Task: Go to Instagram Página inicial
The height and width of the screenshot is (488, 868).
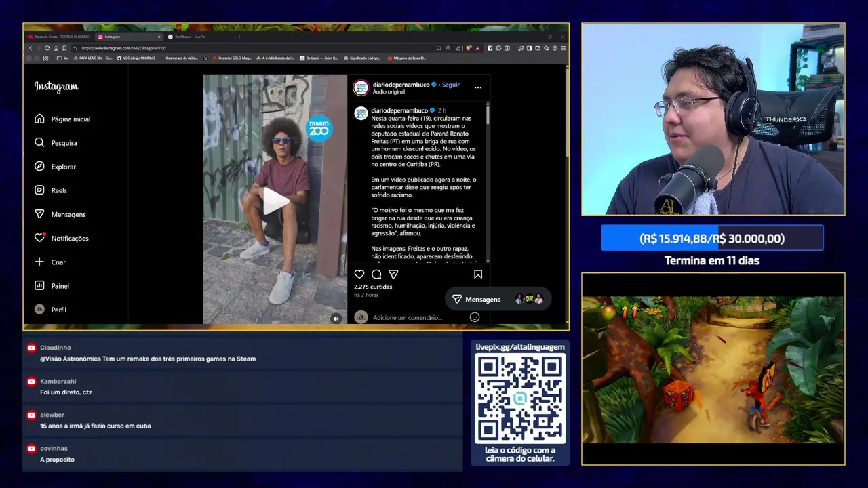Action: (64, 119)
